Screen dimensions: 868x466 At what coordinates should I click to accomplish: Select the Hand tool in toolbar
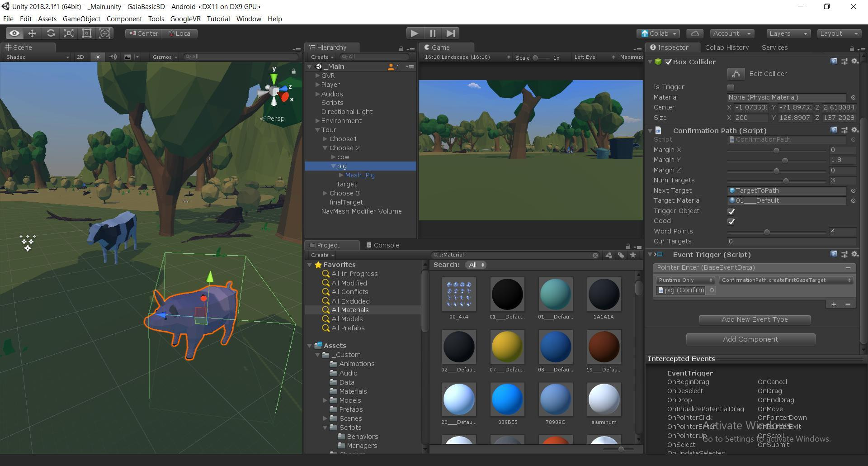click(14, 33)
